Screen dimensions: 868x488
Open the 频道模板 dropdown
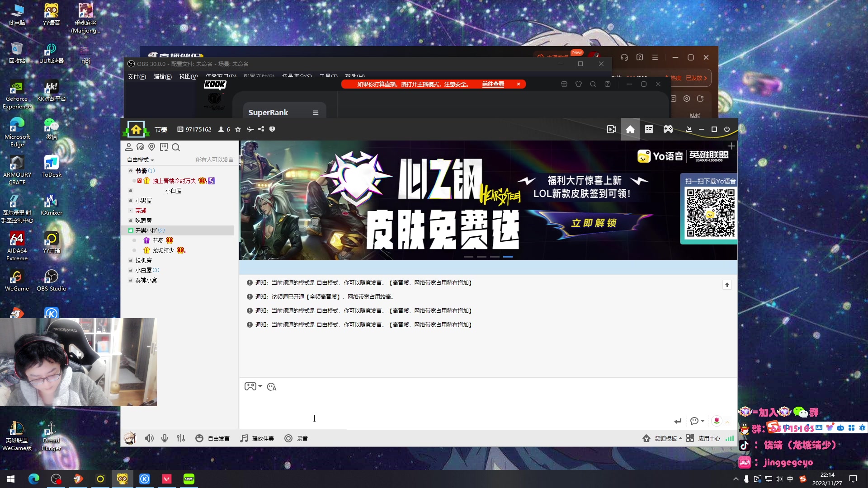coord(662,438)
